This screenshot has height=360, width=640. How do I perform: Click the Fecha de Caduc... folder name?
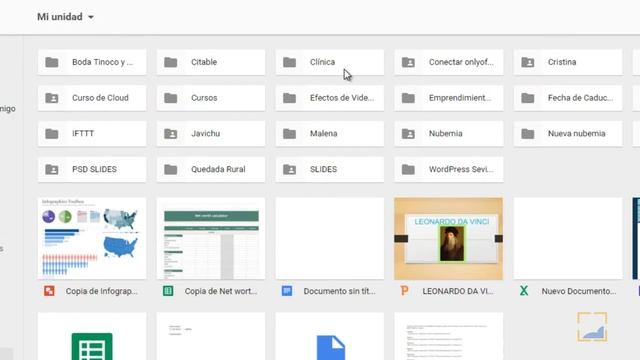pyautogui.click(x=580, y=98)
